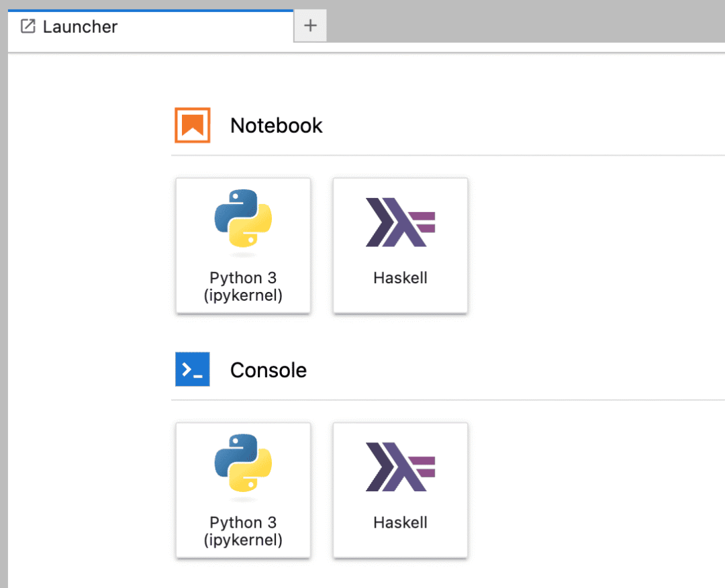Click the Haskell logo under Console
725x588 pixels.
pyautogui.click(x=400, y=467)
